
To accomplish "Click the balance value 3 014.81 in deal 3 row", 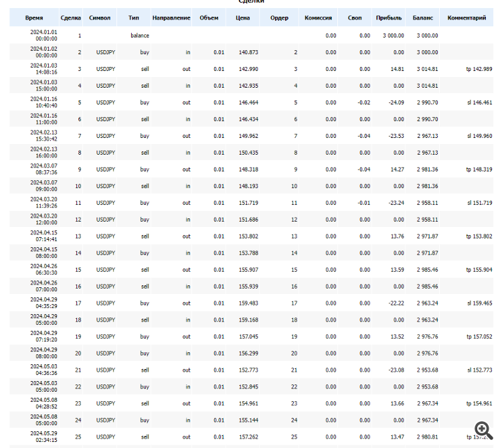I will coord(428,69).
